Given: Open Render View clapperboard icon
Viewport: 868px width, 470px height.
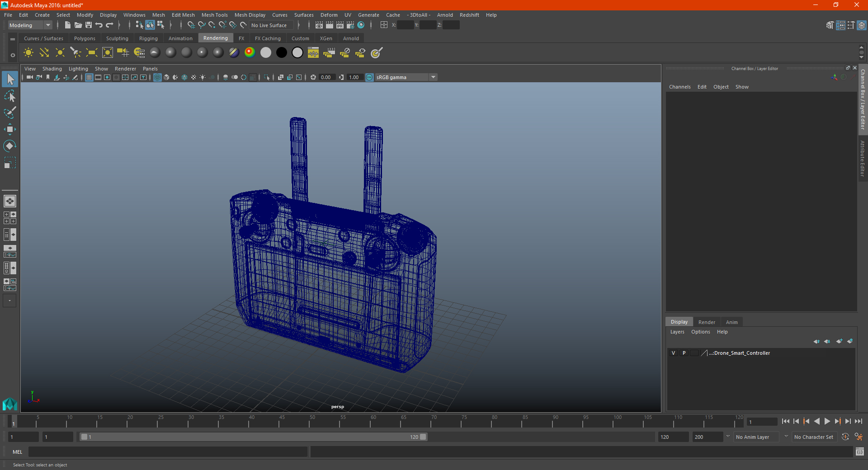Looking at the screenshot, I should [319, 25].
